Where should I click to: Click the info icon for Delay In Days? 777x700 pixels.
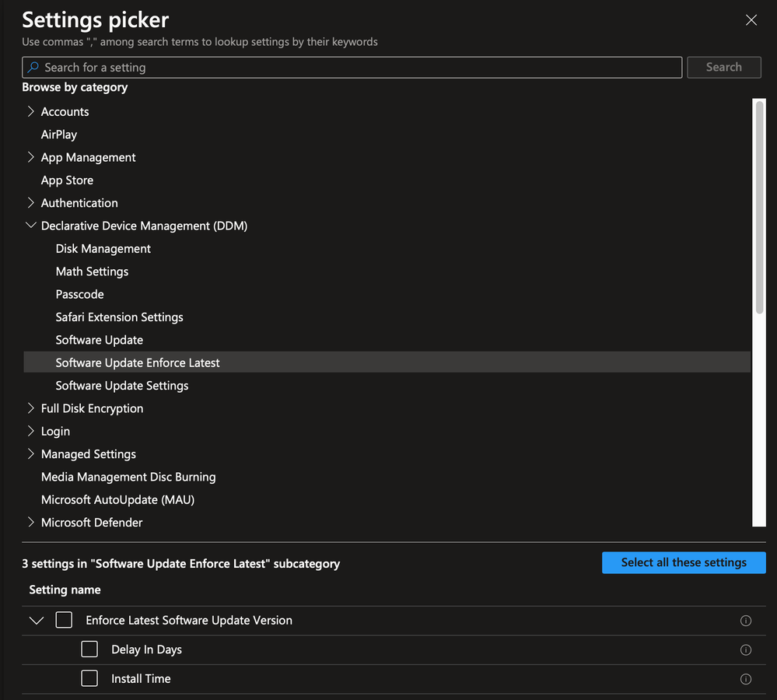(745, 649)
